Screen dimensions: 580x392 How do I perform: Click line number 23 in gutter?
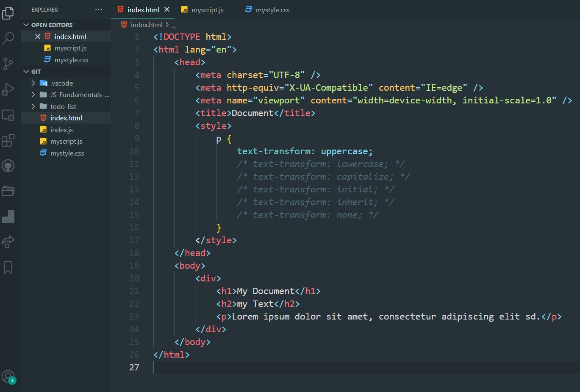coord(134,317)
